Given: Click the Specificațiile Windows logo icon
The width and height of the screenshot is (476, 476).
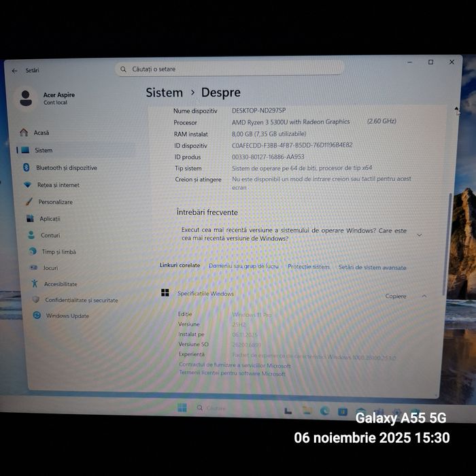Looking at the screenshot, I should tap(165, 292).
